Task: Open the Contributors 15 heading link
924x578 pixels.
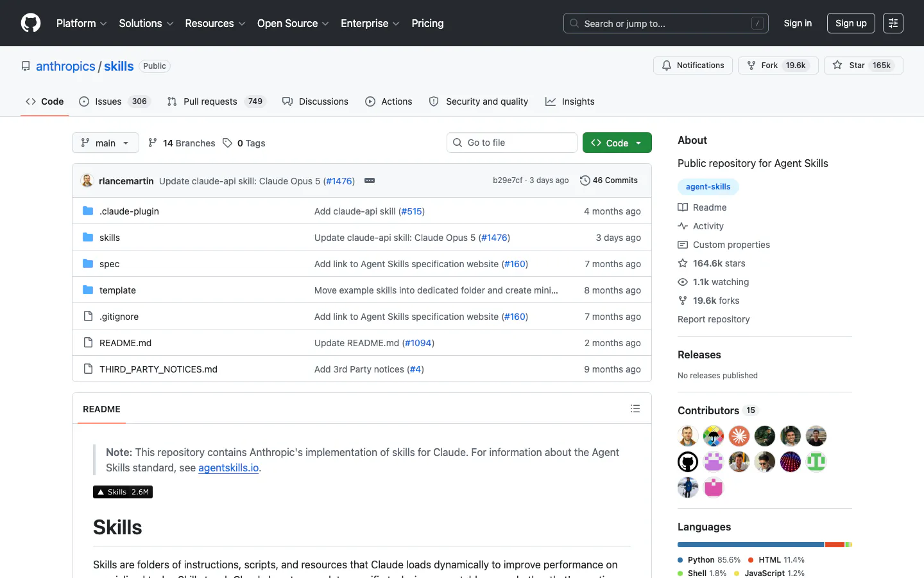Action: point(718,410)
